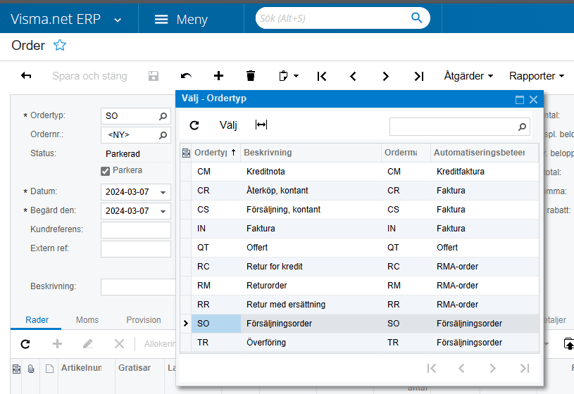The height and width of the screenshot is (394, 574).
Task: Go to first page in selector dialog
Action: (432, 368)
